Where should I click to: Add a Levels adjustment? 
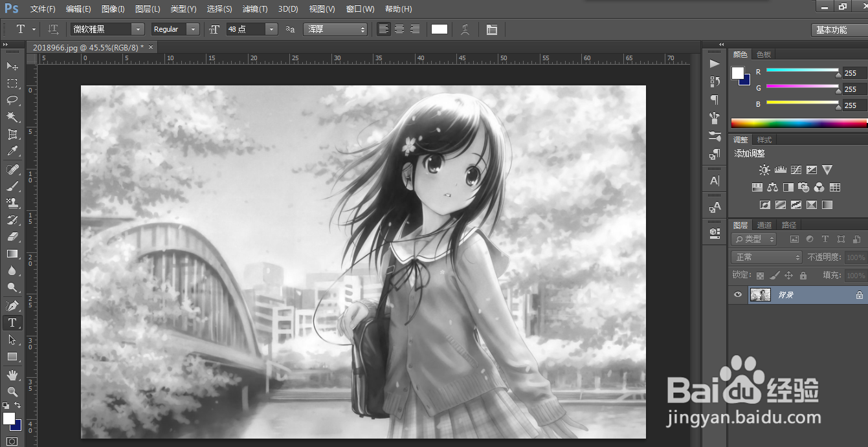click(x=780, y=170)
